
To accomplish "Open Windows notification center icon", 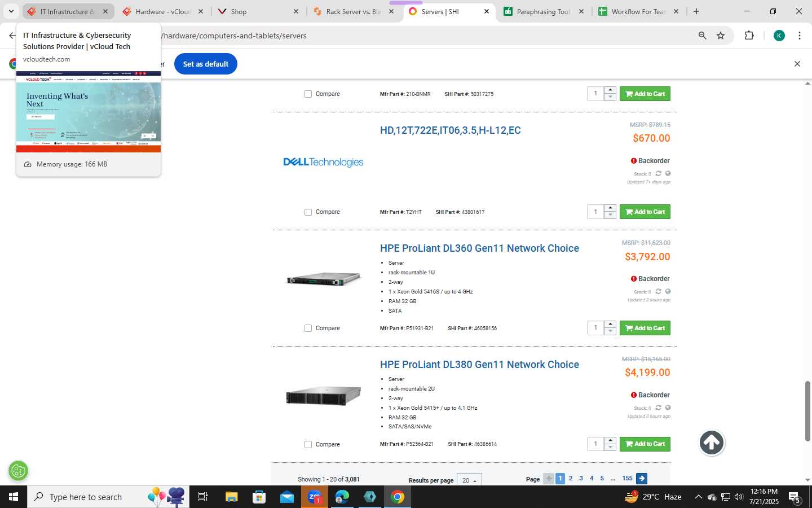I will tap(795, 497).
